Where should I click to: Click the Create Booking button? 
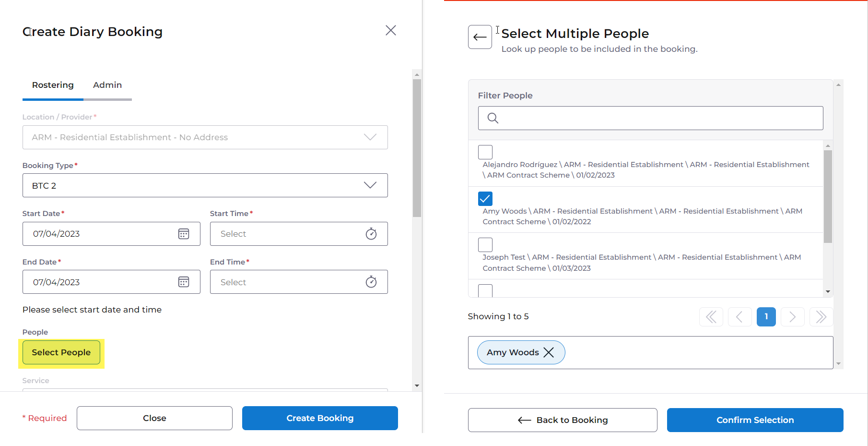(320, 418)
